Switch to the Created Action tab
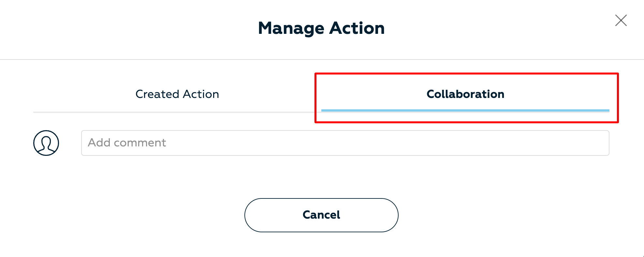 (177, 94)
